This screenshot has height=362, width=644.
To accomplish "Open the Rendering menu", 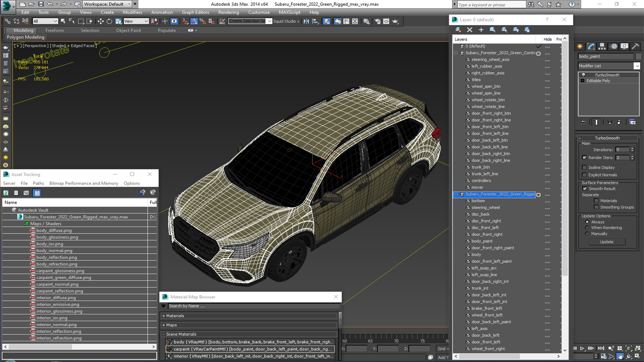I will [x=228, y=12].
